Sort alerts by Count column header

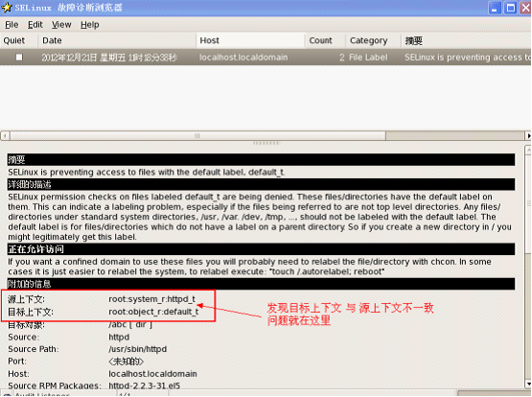pos(325,40)
